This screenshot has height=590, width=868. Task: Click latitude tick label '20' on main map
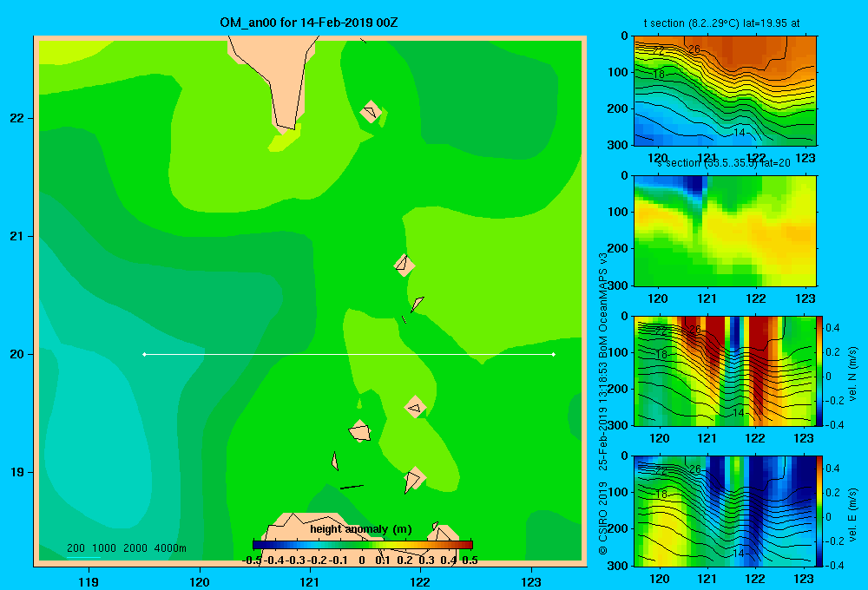(x=17, y=354)
